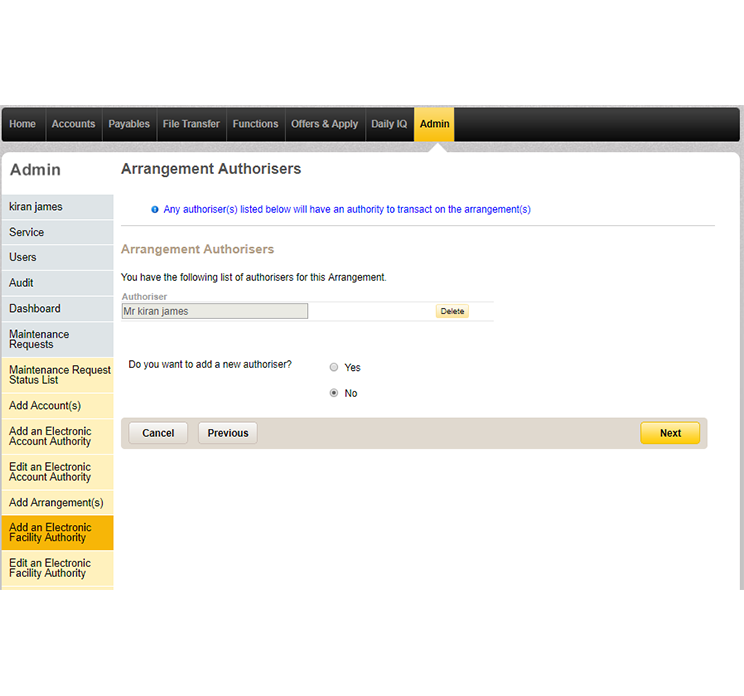Click the blue info icon beside authoriser notice

pyautogui.click(x=155, y=210)
